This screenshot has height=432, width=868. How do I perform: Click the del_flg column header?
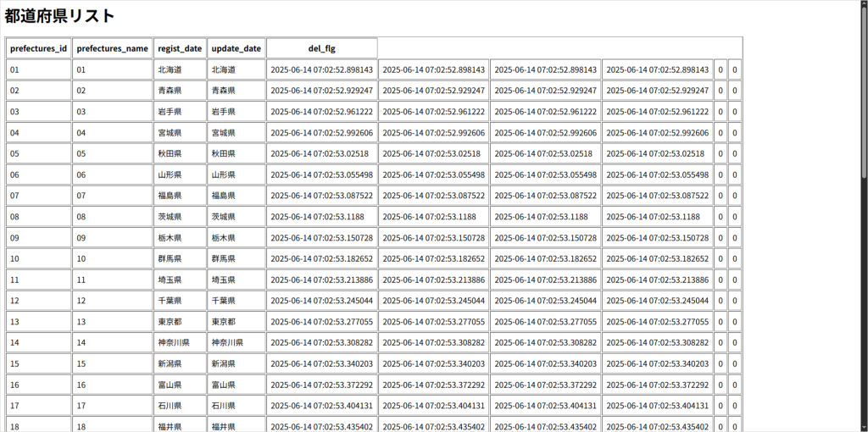click(x=321, y=48)
